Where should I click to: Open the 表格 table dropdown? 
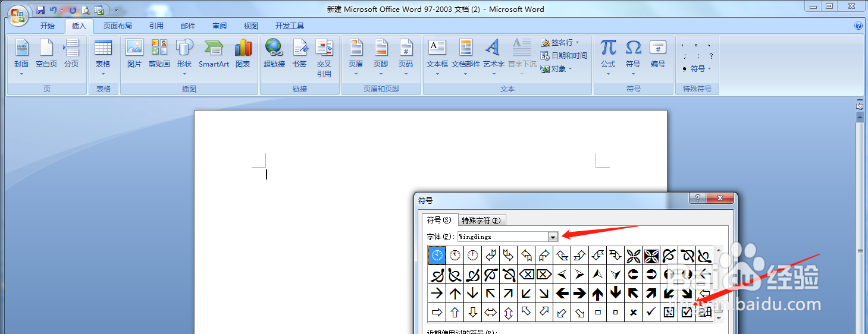pos(103,58)
